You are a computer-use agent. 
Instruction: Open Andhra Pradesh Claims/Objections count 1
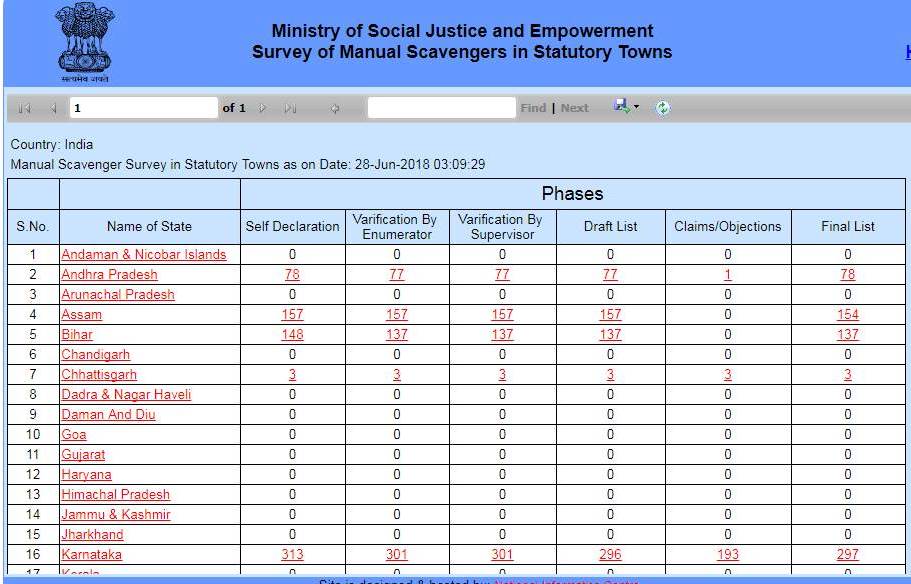pos(727,274)
